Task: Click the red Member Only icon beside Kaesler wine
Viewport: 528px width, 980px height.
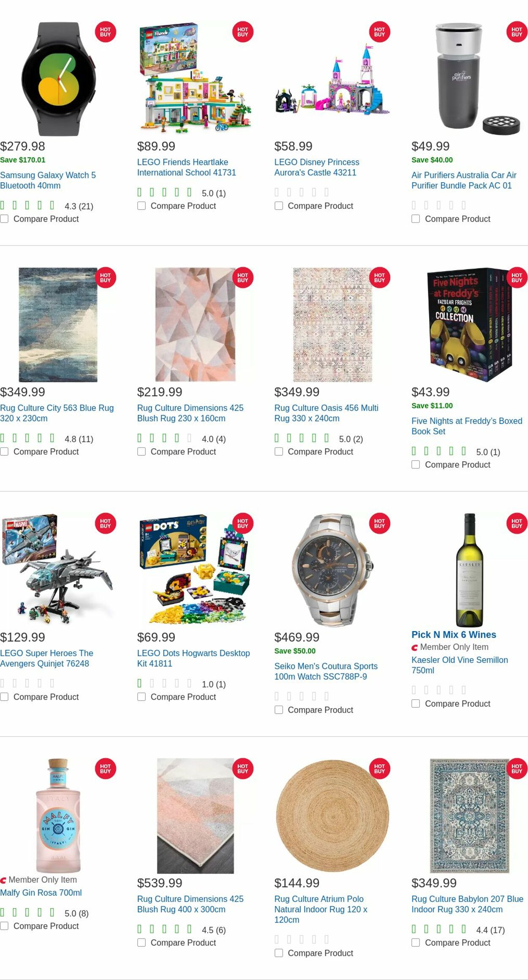Action: [x=414, y=647]
